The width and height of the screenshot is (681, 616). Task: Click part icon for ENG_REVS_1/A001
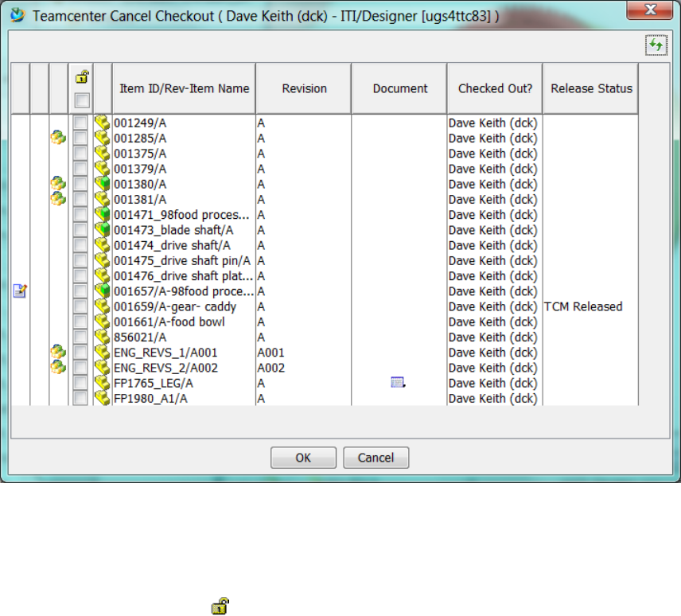pos(102,353)
